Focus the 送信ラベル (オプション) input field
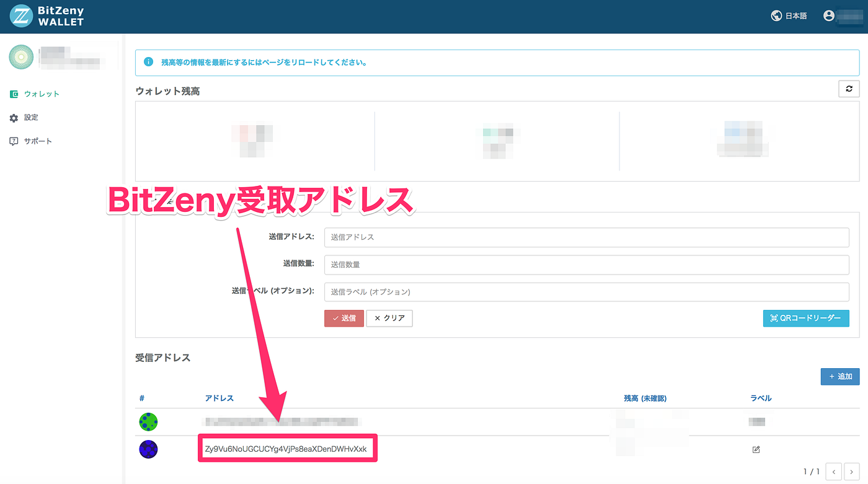The image size is (868, 484). [x=587, y=292]
